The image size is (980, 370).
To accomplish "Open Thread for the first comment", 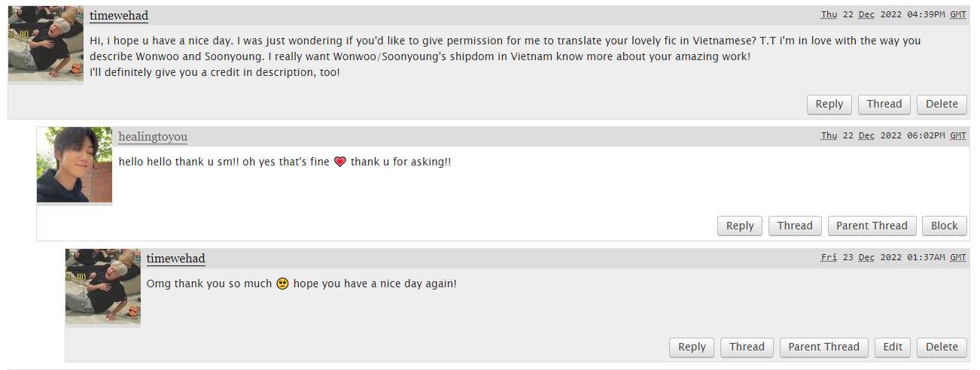I will (x=884, y=105).
